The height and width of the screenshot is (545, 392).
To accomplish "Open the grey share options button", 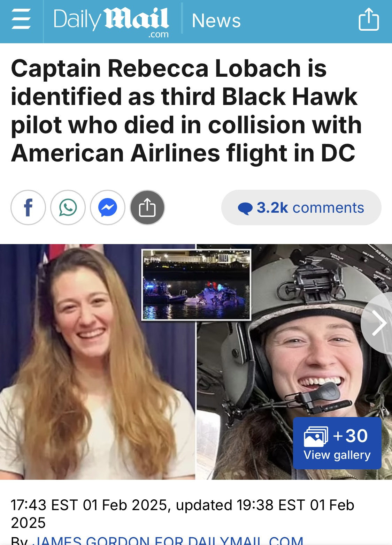I will (x=147, y=207).
